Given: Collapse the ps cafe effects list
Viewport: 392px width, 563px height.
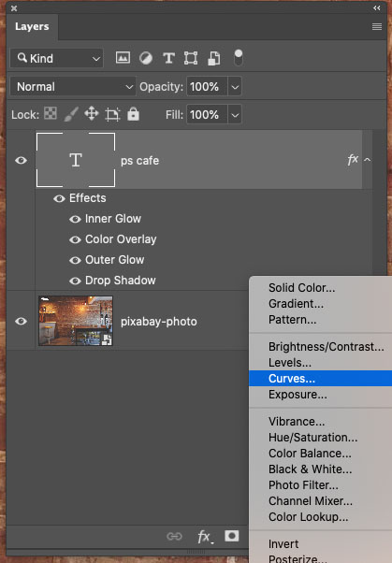Looking at the screenshot, I should coord(368,160).
